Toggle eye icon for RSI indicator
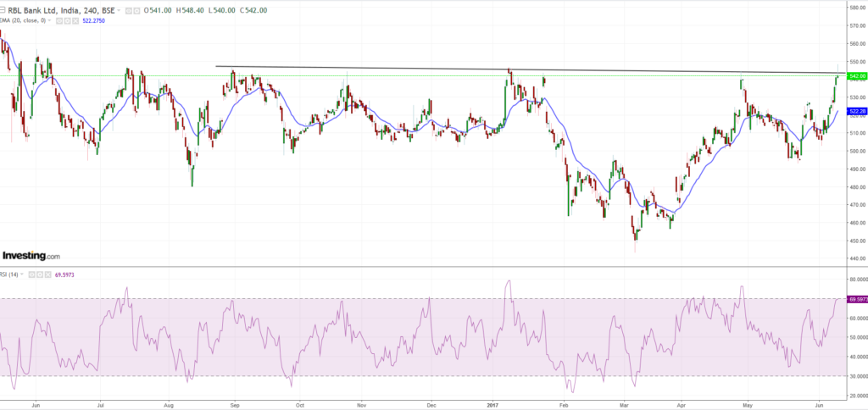This screenshot has height=410, width=868. (31, 274)
